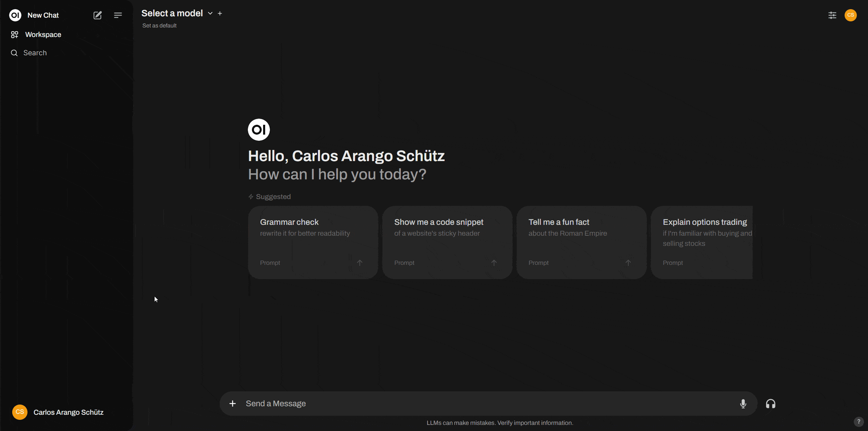Click the settings/filter icon top right

[x=832, y=15]
